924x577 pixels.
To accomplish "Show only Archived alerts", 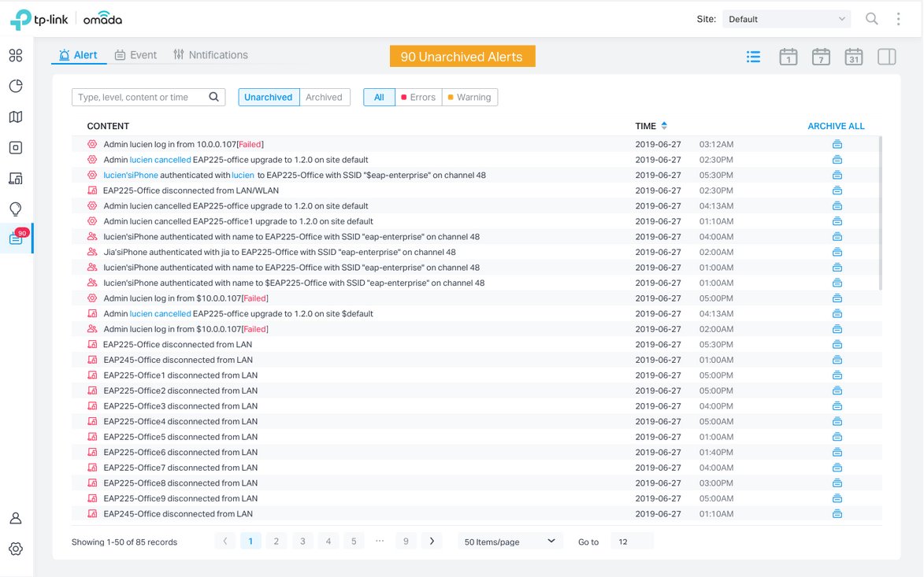I will click(x=324, y=97).
